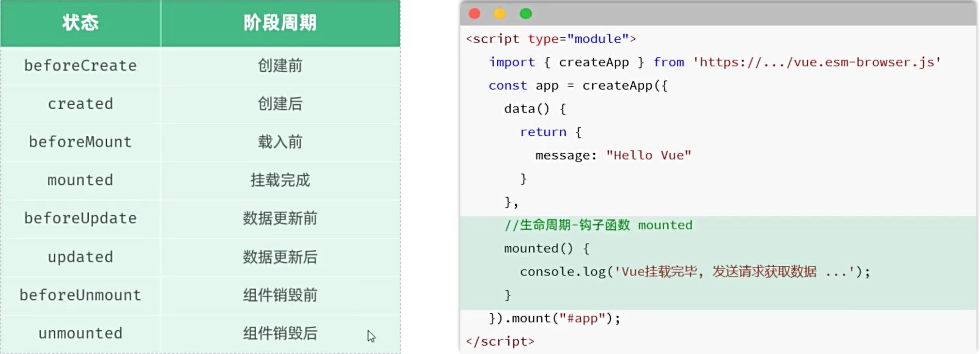Click the const app = createApp line
This screenshot has height=354, width=980.
(578, 86)
